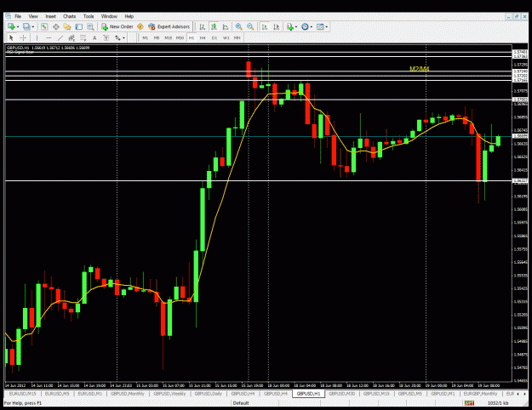
Task: Select the trendline drawing tool
Action: point(60,38)
